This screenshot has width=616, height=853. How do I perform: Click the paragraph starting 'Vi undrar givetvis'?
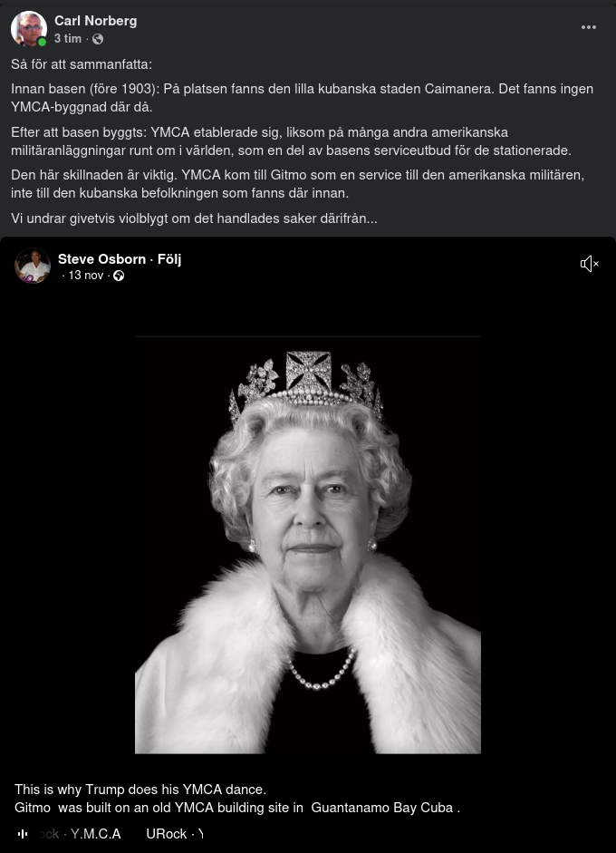coord(194,218)
